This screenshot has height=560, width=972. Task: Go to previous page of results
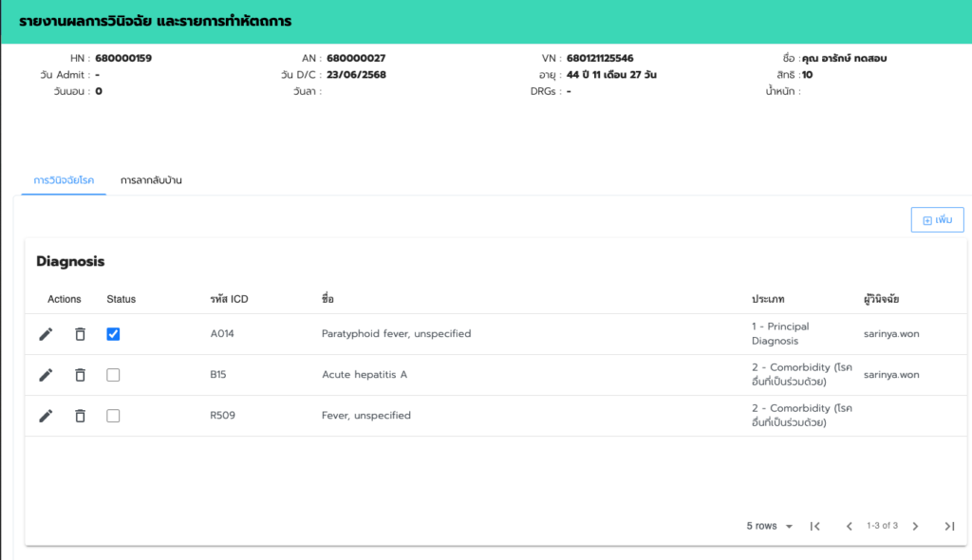pos(849,526)
